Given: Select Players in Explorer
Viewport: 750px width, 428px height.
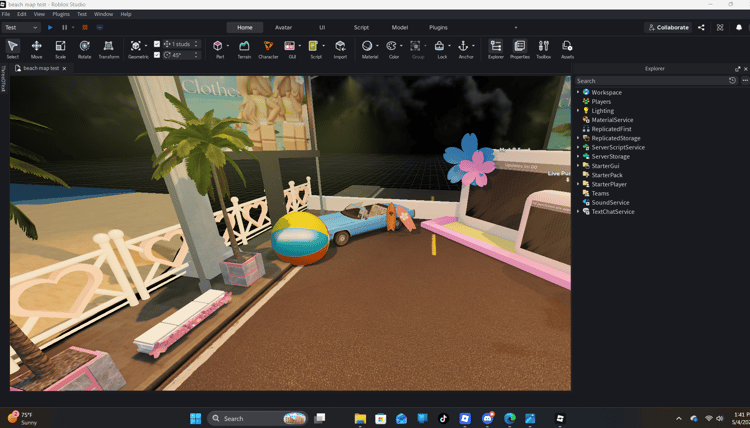Looking at the screenshot, I should pyautogui.click(x=601, y=101).
